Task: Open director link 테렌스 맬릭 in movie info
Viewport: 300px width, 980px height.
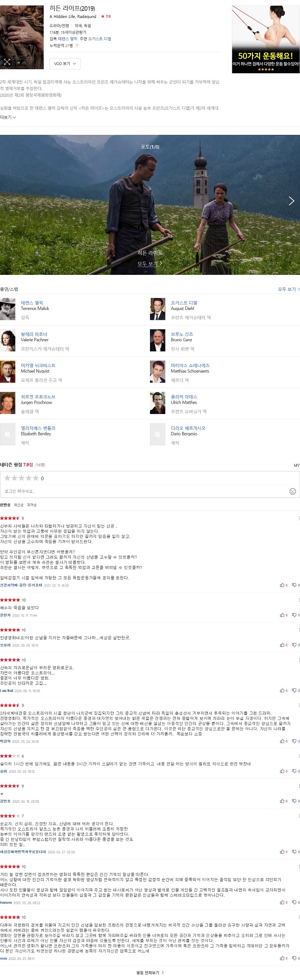Action: point(68,39)
